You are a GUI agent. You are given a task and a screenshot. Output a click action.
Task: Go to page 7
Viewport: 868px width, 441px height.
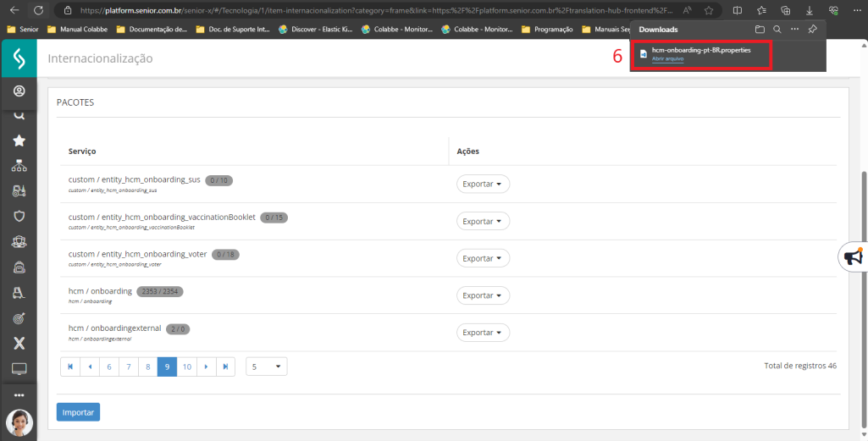click(129, 367)
